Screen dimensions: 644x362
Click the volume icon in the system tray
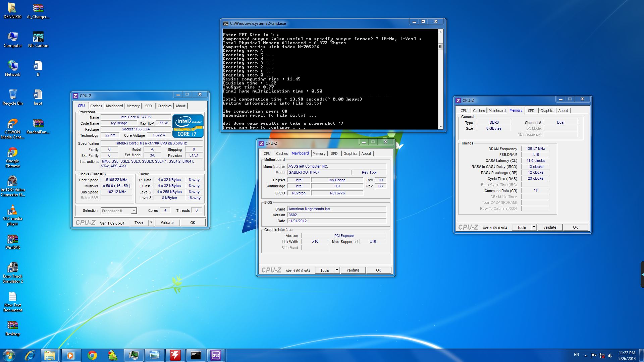click(610, 355)
